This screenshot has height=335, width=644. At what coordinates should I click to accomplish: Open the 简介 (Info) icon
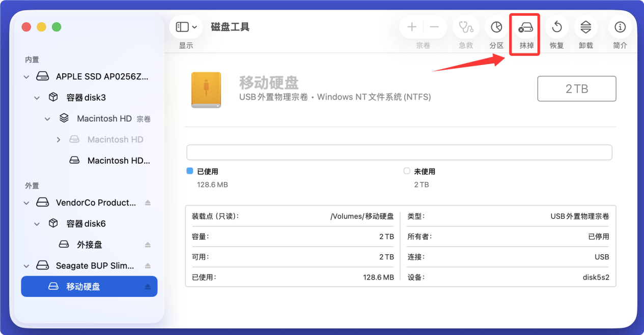click(620, 27)
